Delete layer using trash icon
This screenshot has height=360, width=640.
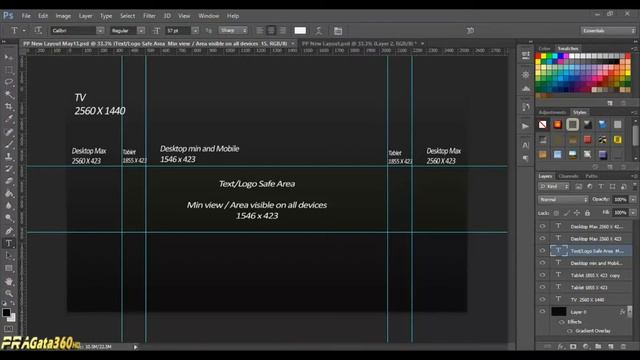[623, 347]
